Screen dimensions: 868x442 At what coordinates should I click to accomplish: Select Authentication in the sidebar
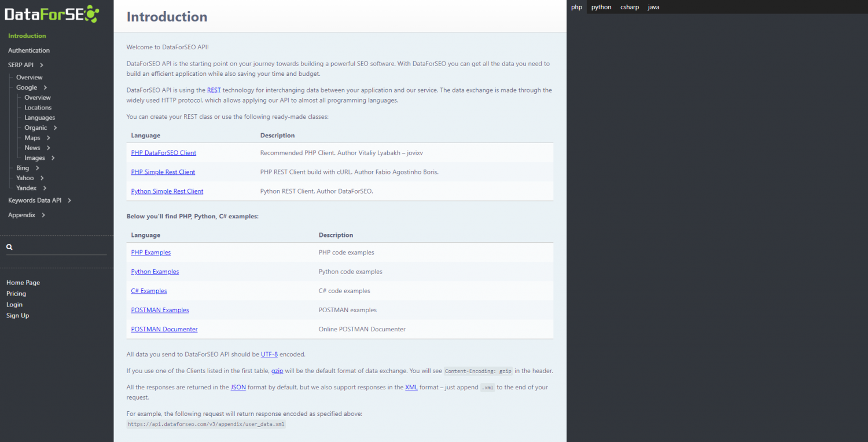coord(28,50)
